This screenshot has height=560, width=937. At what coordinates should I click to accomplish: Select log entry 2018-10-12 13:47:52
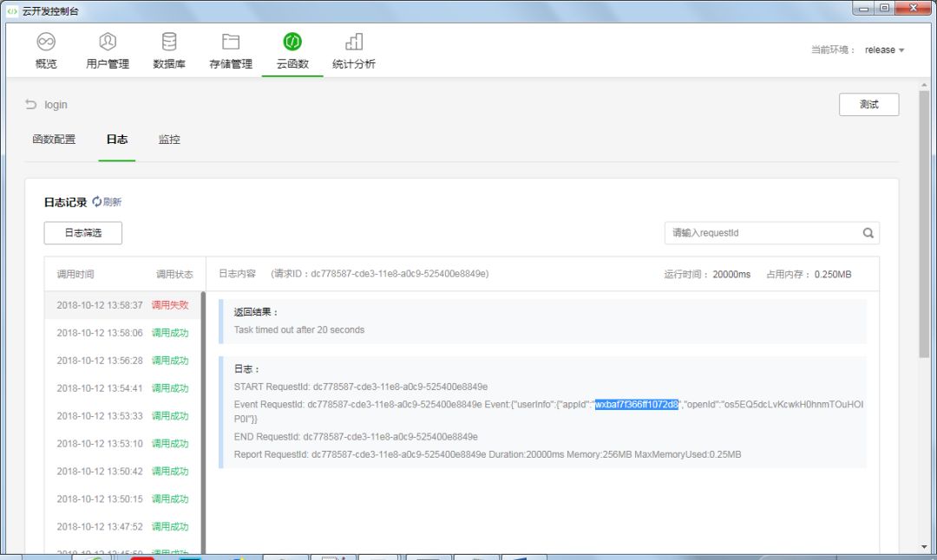122,526
